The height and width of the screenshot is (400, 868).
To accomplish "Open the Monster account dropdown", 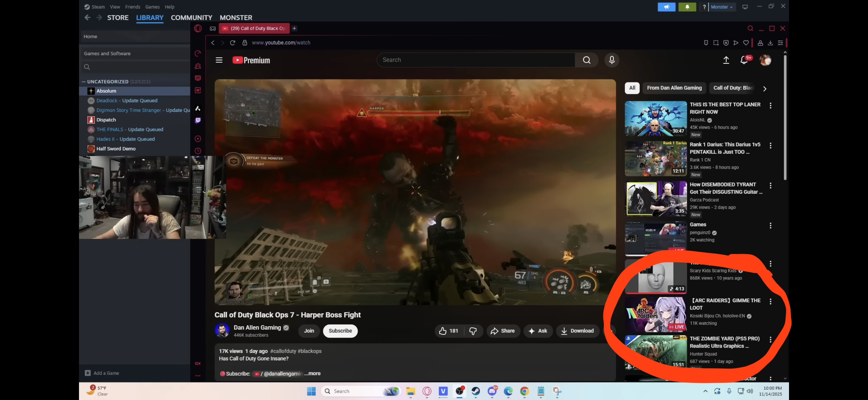I will (x=722, y=7).
